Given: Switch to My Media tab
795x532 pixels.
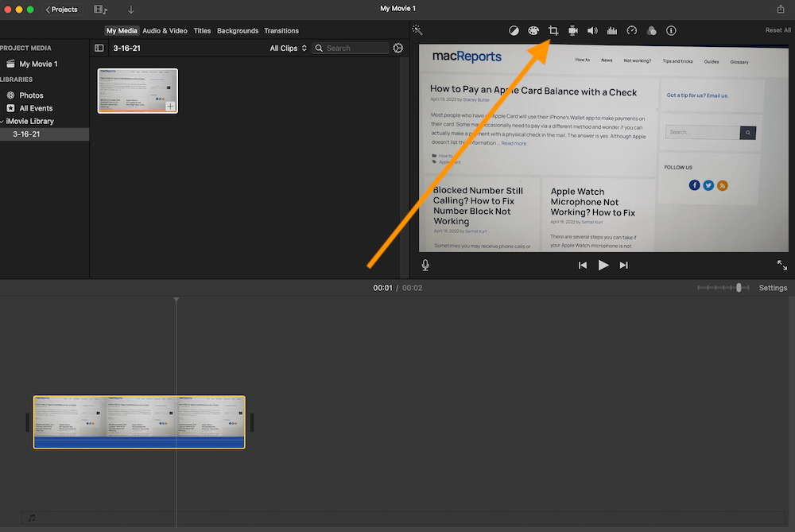Looking at the screenshot, I should 121,30.
